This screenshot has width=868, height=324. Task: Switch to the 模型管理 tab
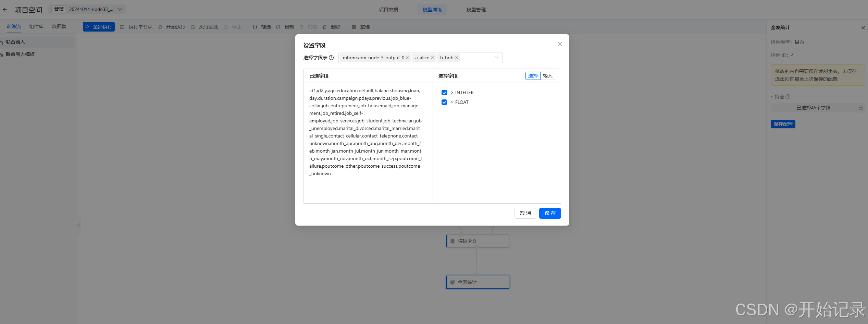(x=476, y=9)
